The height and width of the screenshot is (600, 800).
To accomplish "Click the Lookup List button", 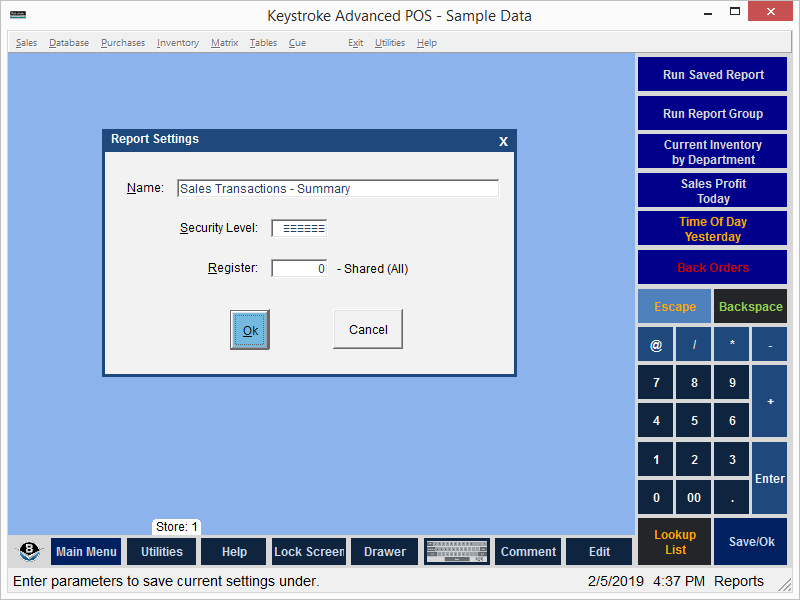I will click(675, 542).
